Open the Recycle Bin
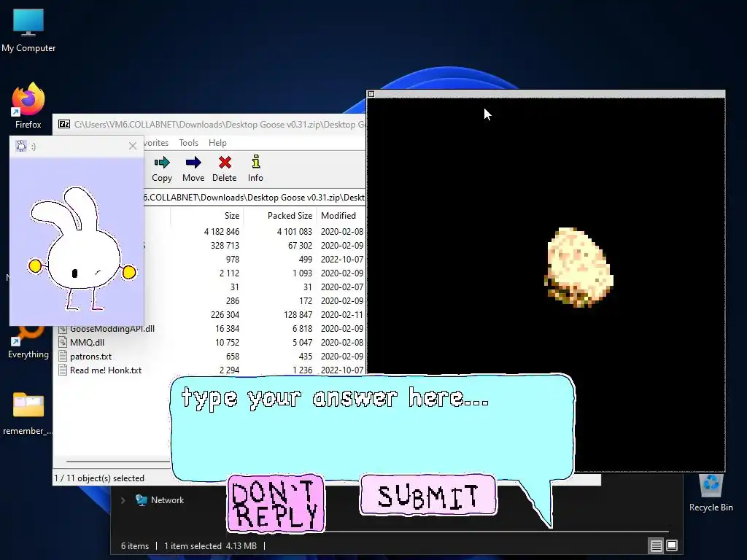 pyautogui.click(x=711, y=492)
